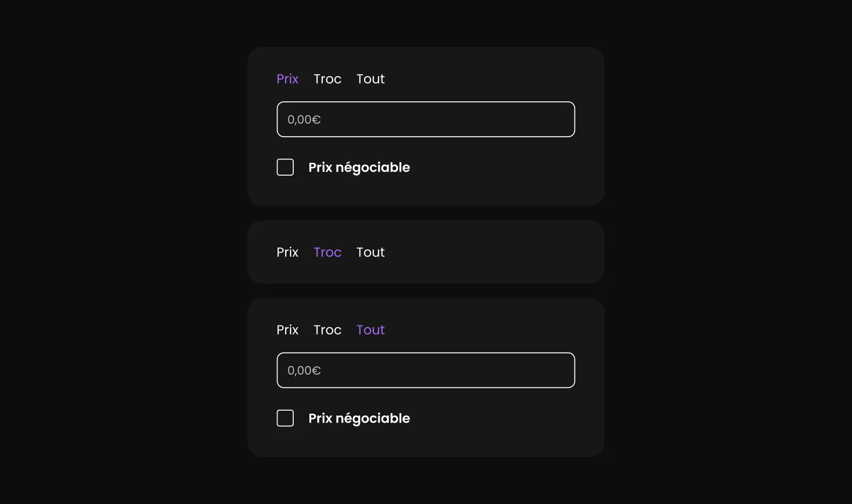The height and width of the screenshot is (504, 852).
Task: Select Prix in the middle panel
Action: (287, 252)
